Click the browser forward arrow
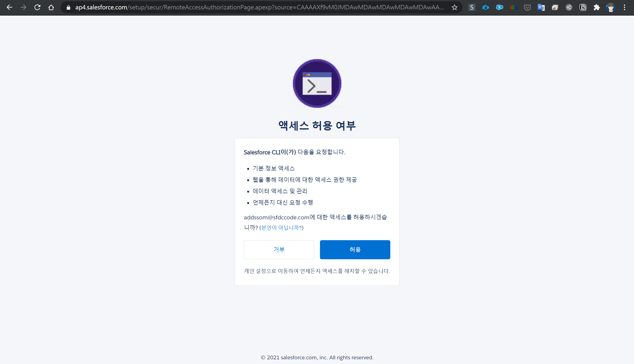634x364 pixels. [24, 7]
